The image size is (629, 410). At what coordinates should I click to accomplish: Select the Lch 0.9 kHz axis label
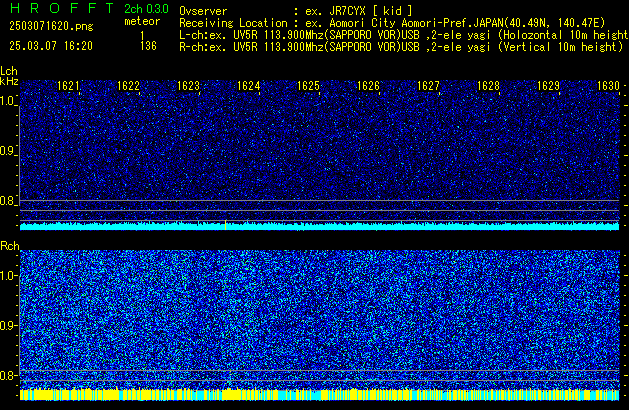[8, 151]
